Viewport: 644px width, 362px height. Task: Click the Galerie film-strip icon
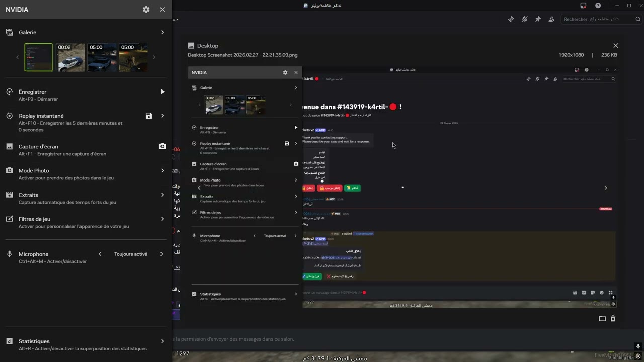click(9, 32)
